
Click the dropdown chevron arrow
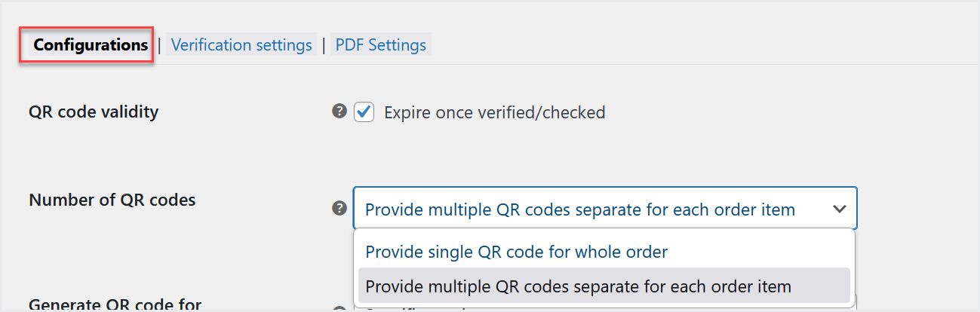[840, 210]
